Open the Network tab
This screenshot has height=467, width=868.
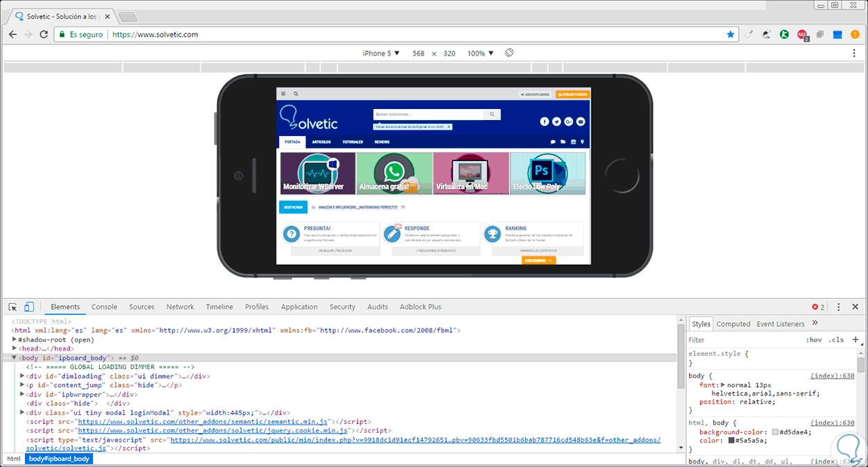tap(180, 307)
